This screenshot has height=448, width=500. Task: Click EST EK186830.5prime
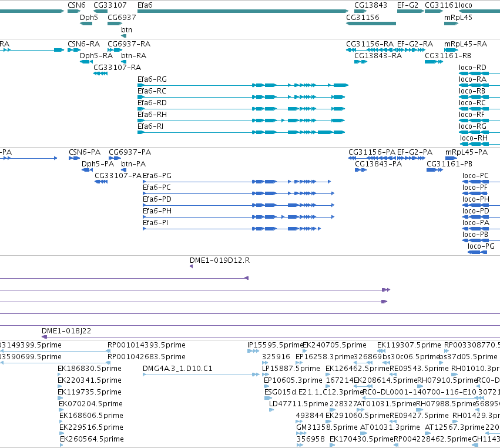click(x=90, y=369)
